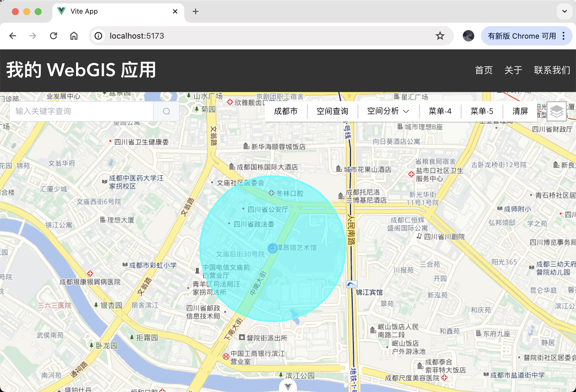Click the 四川省卫生健康委 map label
This screenshot has height=392, width=576.
pos(141,142)
